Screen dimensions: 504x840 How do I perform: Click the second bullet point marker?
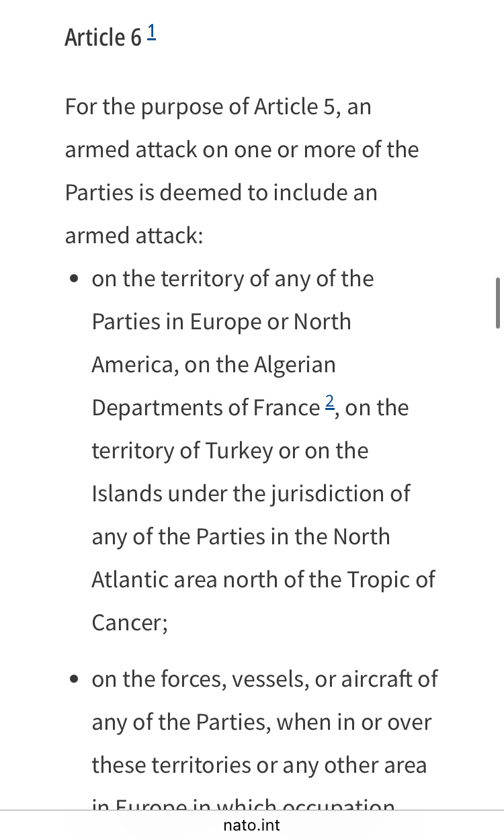75,680
